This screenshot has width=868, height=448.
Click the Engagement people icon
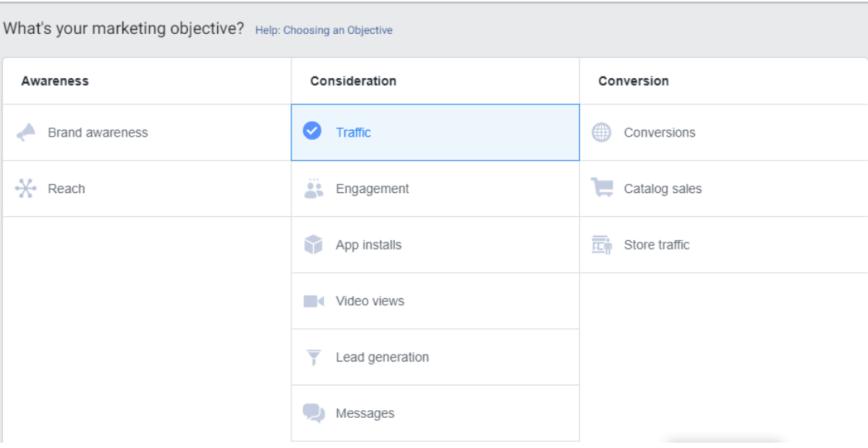tap(313, 188)
